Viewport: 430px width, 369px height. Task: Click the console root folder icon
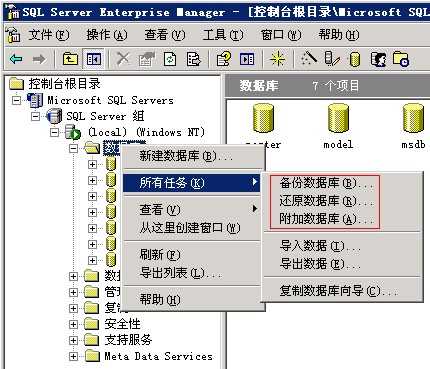[x=16, y=84]
